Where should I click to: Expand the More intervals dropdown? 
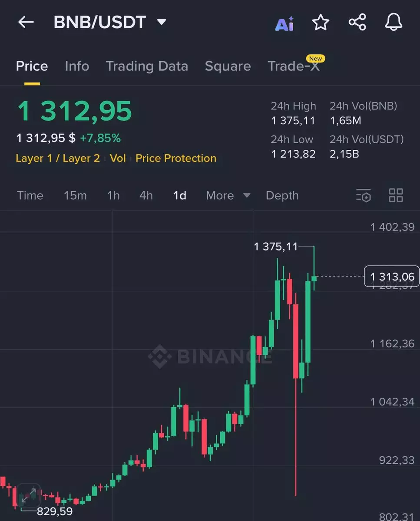click(228, 195)
